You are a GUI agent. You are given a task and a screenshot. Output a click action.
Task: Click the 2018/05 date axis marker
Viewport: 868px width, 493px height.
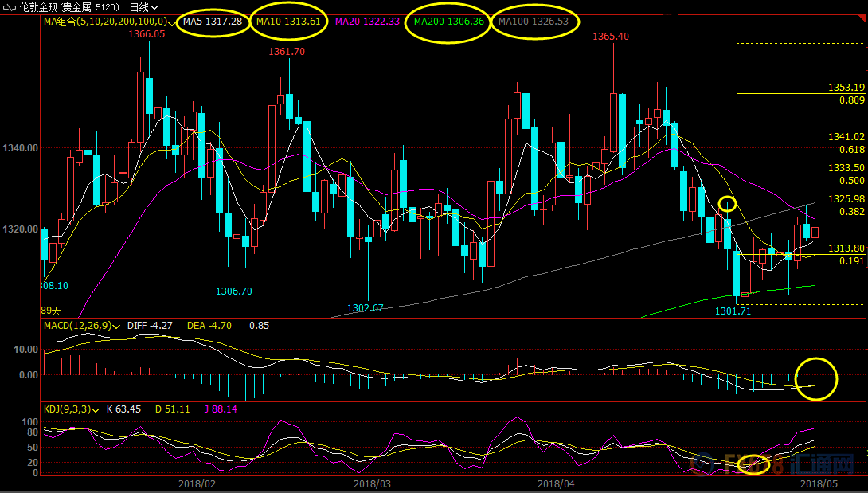819,483
